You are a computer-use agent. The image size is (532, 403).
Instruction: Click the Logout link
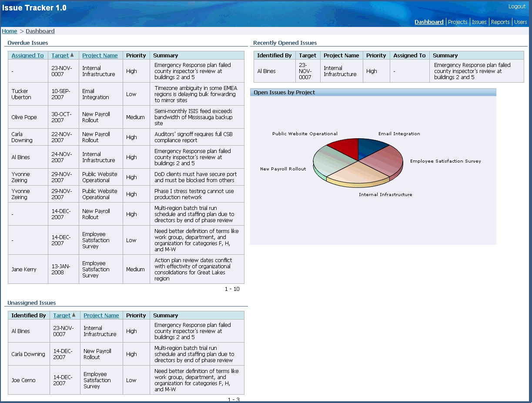coord(517,7)
